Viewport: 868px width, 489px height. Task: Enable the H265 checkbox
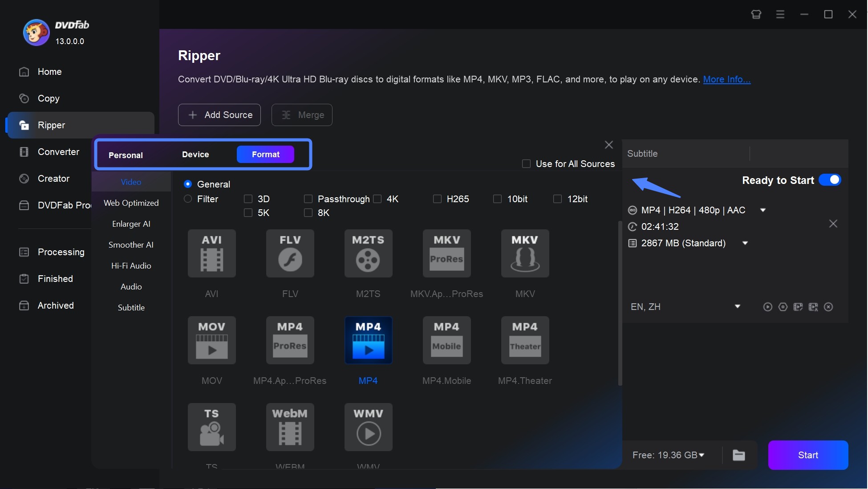pyautogui.click(x=437, y=199)
